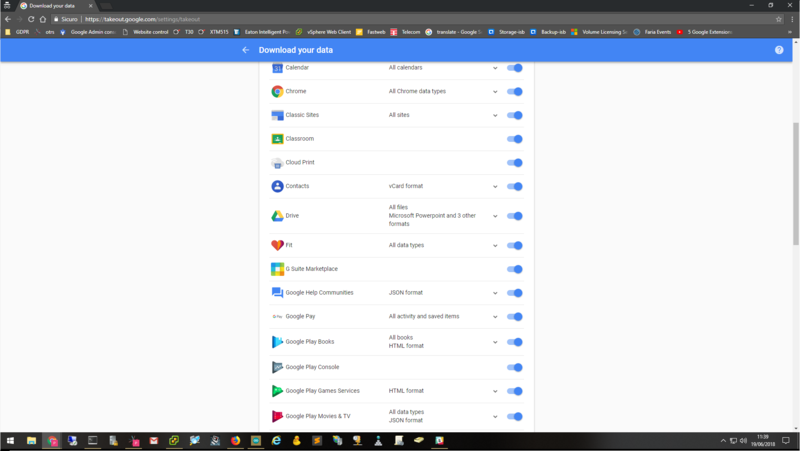Click the Contacts service icon
This screenshot has width=800, height=451.
coord(277,186)
